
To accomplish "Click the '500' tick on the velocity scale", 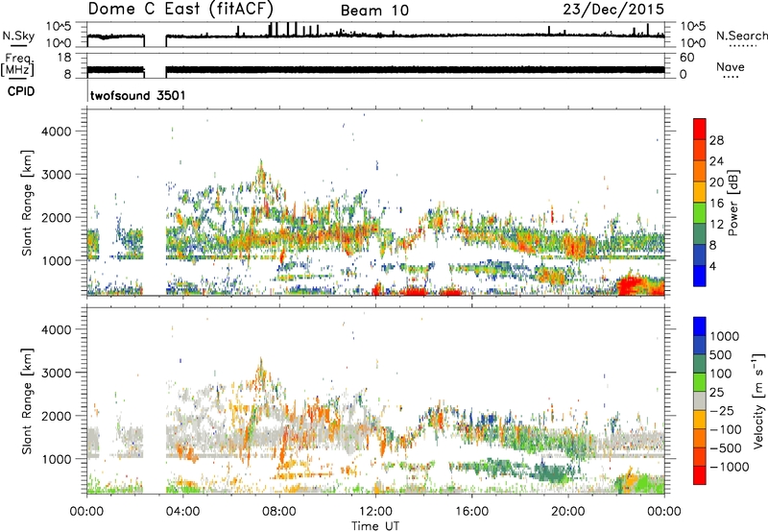I will click(722, 354).
